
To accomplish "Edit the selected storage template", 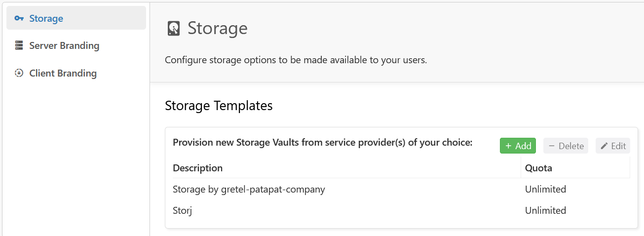I will [x=613, y=146].
